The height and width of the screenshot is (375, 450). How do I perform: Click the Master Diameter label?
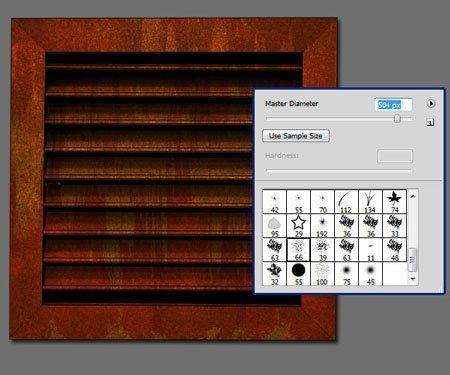(x=292, y=104)
